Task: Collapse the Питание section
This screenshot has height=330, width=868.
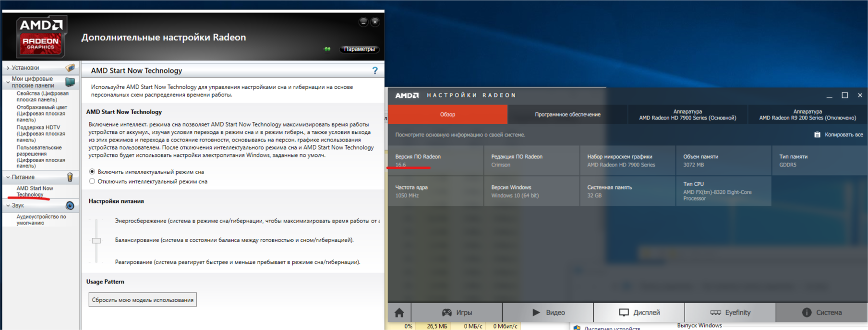Action: (8, 177)
